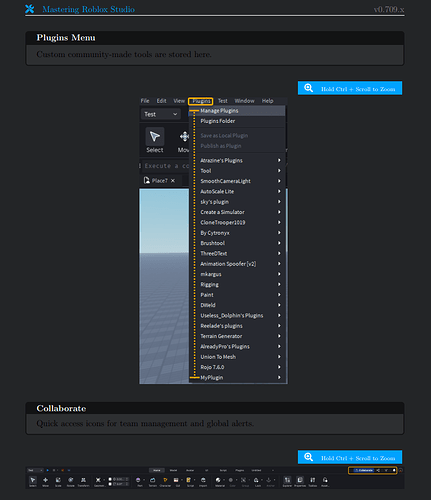This screenshot has width=431, height=500.
Task: Open the Help menu
Action: 267,101
